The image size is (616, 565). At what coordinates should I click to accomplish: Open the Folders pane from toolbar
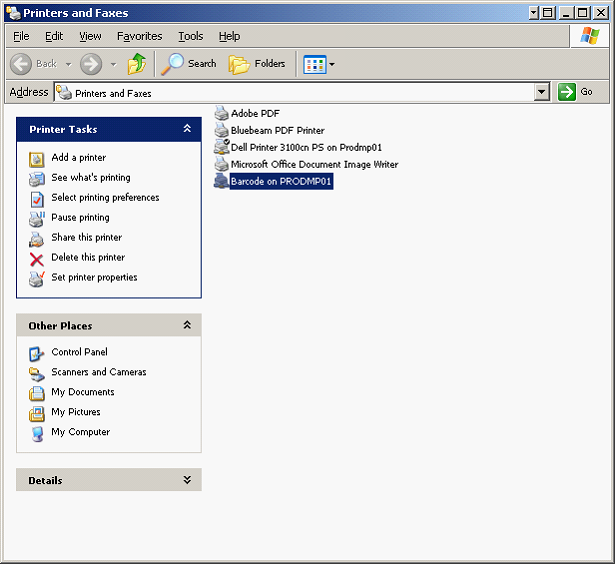(x=257, y=64)
